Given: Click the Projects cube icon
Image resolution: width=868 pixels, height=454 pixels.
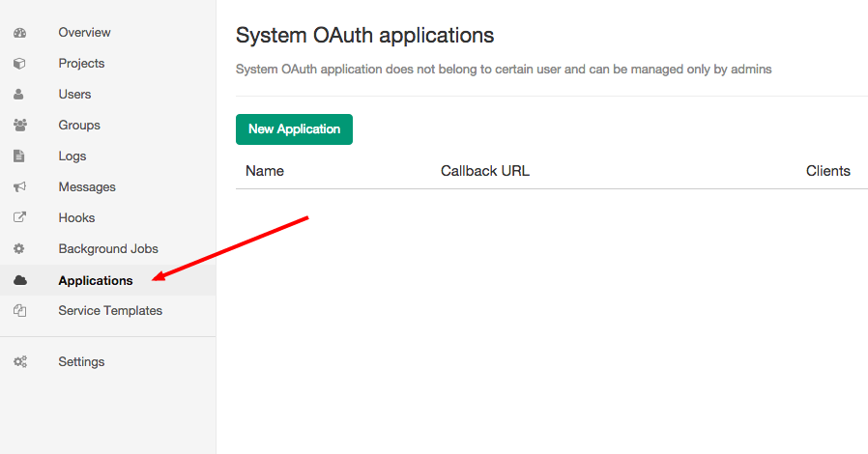Looking at the screenshot, I should (19, 64).
